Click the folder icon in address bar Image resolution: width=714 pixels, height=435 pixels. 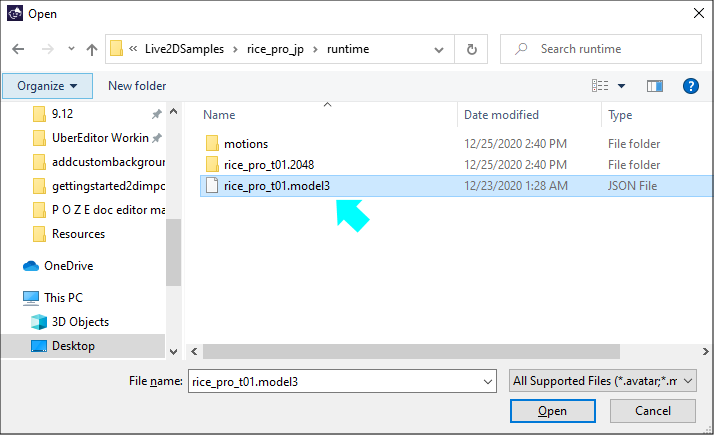(117, 49)
